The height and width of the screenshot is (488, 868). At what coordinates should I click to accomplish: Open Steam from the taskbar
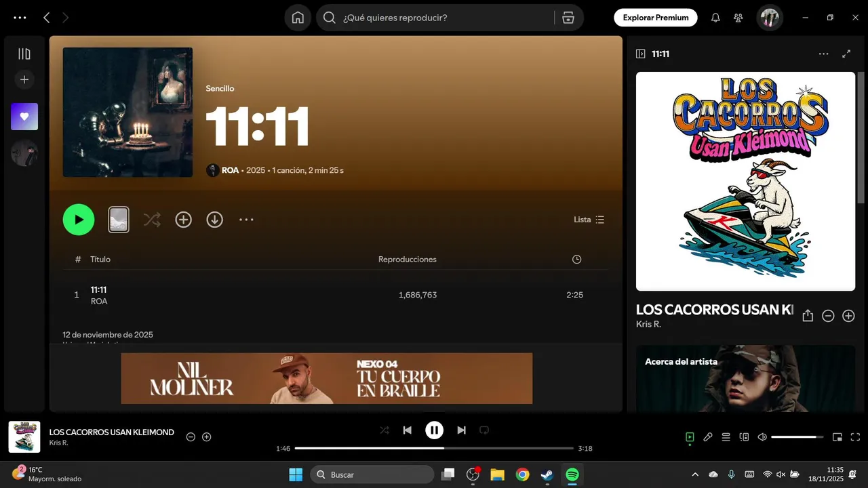tap(547, 474)
